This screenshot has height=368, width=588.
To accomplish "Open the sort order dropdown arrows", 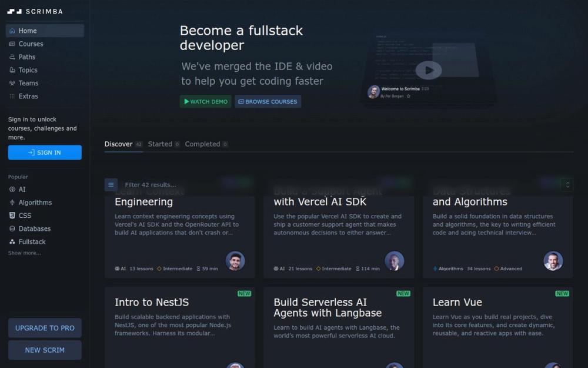I will point(567,185).
